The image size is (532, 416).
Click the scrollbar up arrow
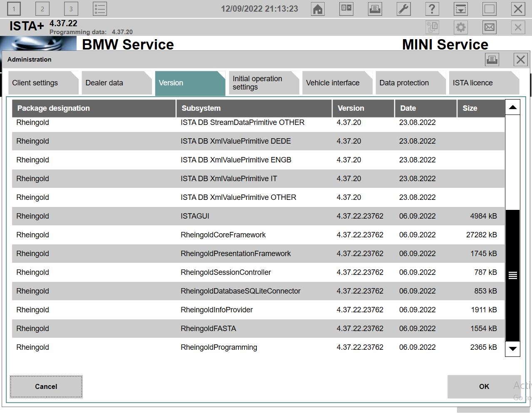(x=513, y=107)
